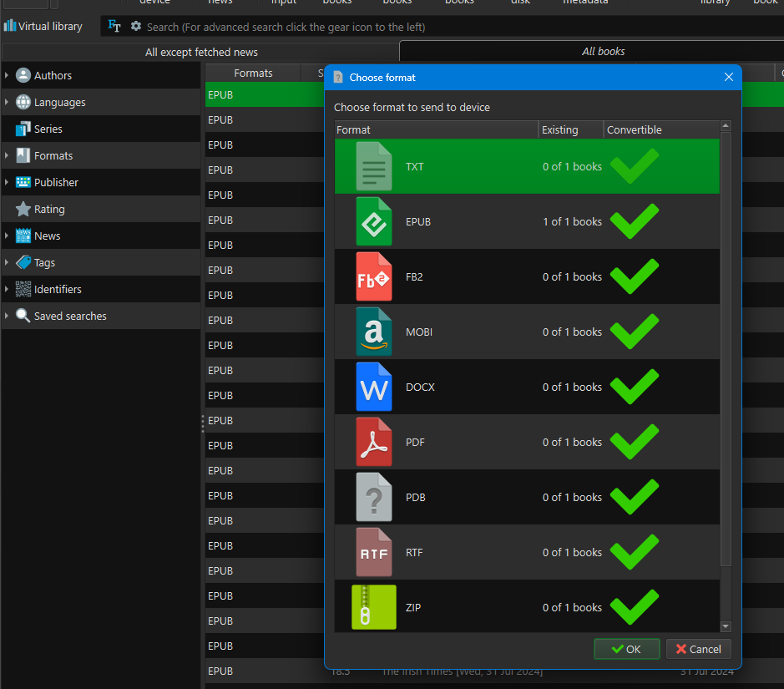Expand the Formats tree node
Screen dimensions: 784x689
[7, 155]
